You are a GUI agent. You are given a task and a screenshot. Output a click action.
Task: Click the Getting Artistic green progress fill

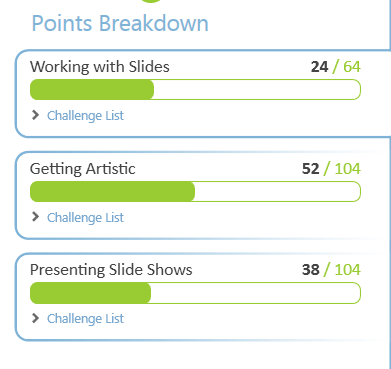click(x=112, y=192)
